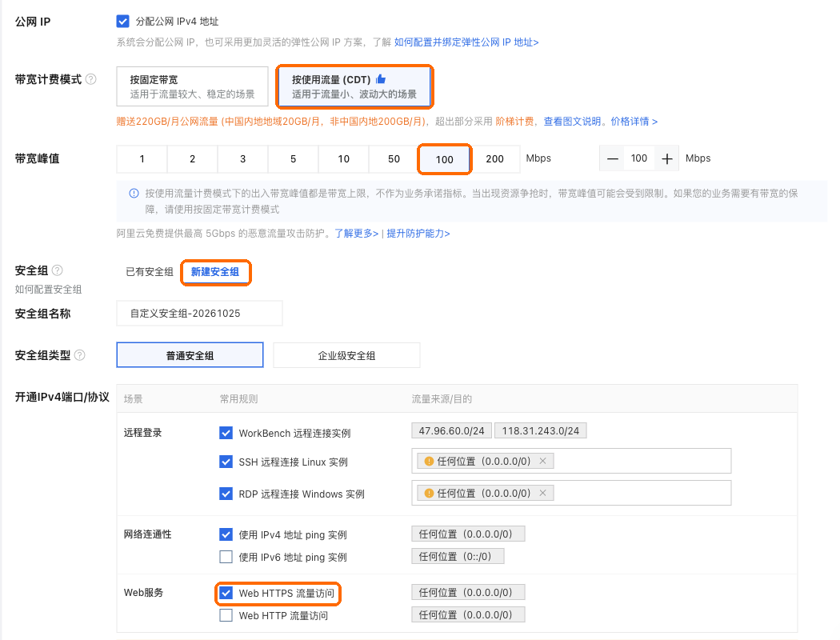840x640 pixels.
Task: Click the SSH traffic source input box
Action: [x=571, y=461]
